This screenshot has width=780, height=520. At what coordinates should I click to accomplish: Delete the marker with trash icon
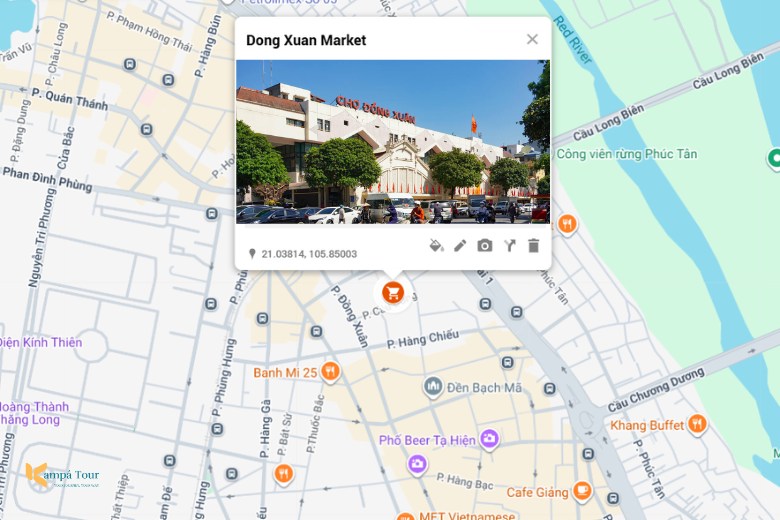pyautogui.click(x=533, y=246)
